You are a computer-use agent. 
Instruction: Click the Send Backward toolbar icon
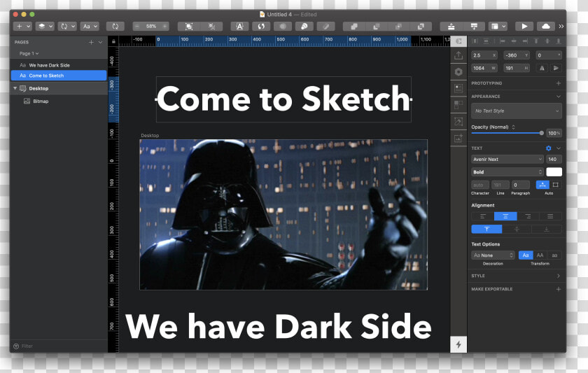pos(474,26)
